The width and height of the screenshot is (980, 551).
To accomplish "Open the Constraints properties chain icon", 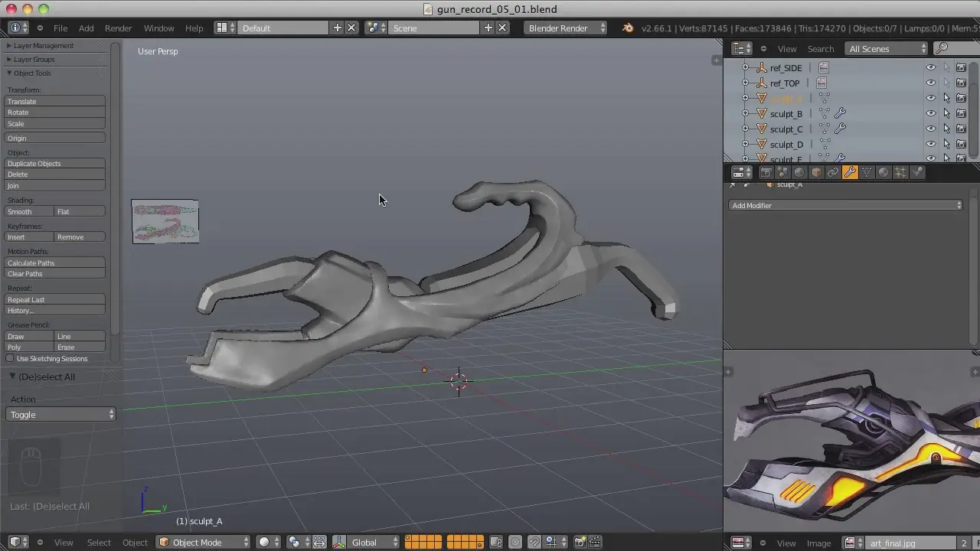I will 833,173.
